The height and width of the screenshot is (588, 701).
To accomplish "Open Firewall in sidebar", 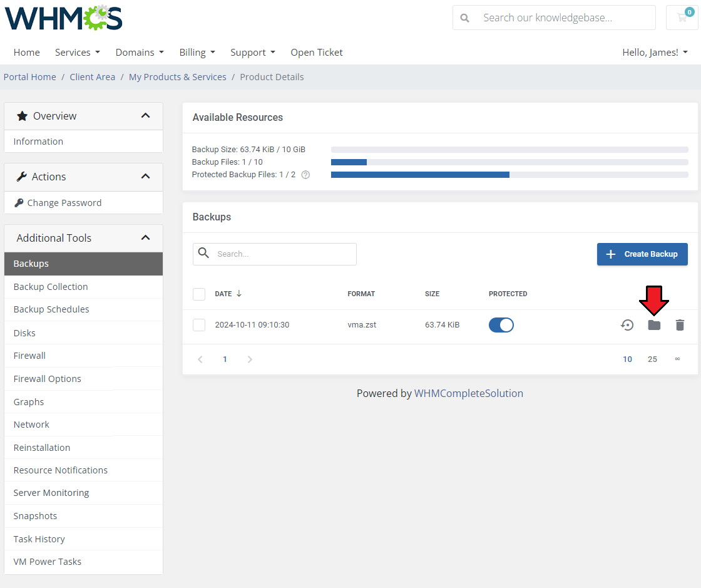I will pos(84,356).
